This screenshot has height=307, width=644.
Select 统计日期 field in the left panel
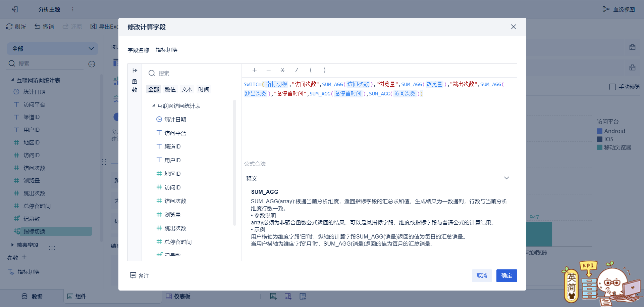point(34,92)
